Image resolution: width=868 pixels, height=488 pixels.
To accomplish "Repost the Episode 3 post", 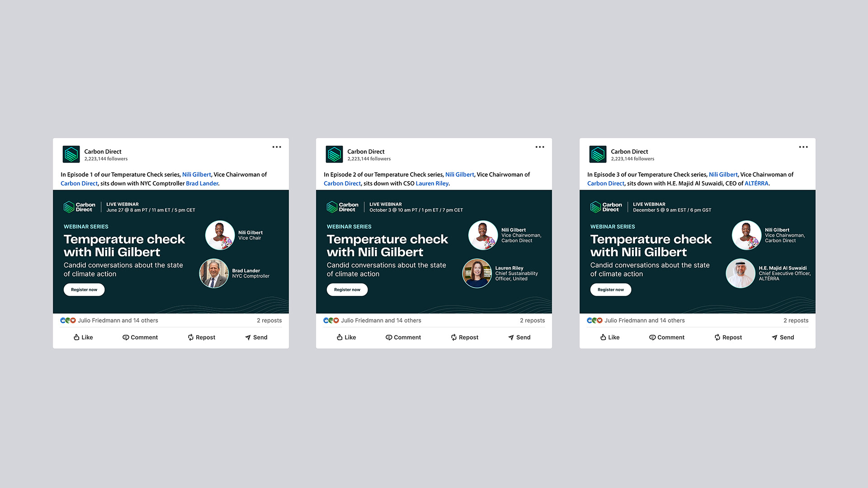I will pyautogui.click(x=728, y=338).
